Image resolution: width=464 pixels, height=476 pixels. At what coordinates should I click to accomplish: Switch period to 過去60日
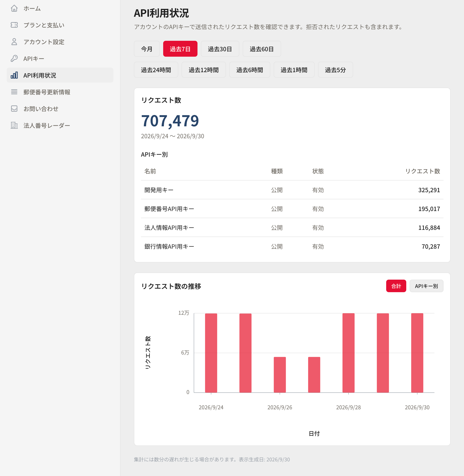[x=262, y=49]
